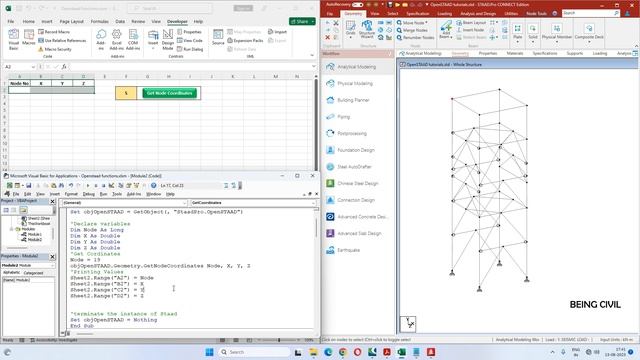Open Visual Basic editor from Excel ribbon
Viewport: 640px width, 360px height.
coord(13,40)
